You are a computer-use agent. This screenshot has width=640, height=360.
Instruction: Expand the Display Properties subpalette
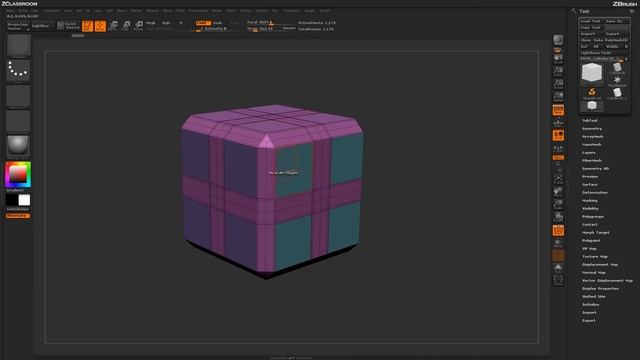tap(600, 289)
